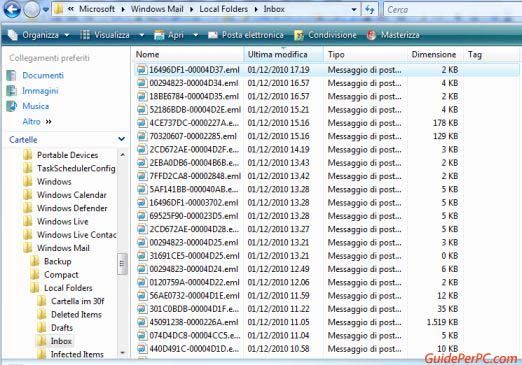Select the Backup folder in the tree
Viewport: 522px width, 365px height.
point(58,261)
